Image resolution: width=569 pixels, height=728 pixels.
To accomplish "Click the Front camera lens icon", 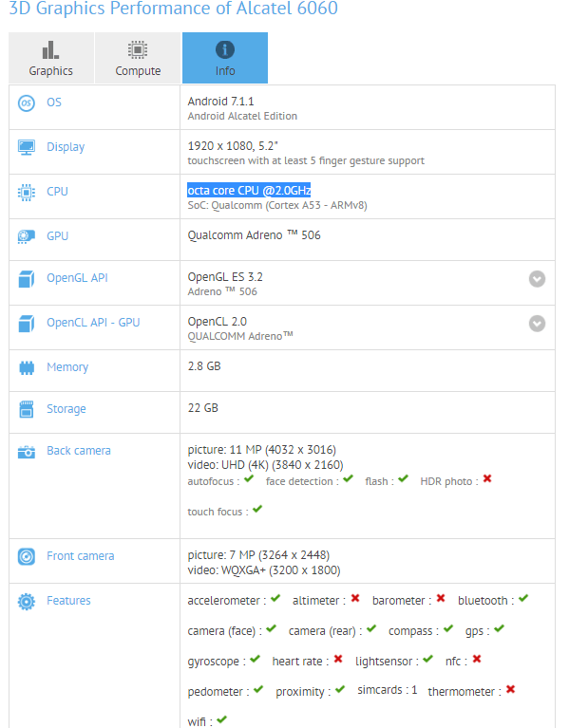I will coord(27,556).
